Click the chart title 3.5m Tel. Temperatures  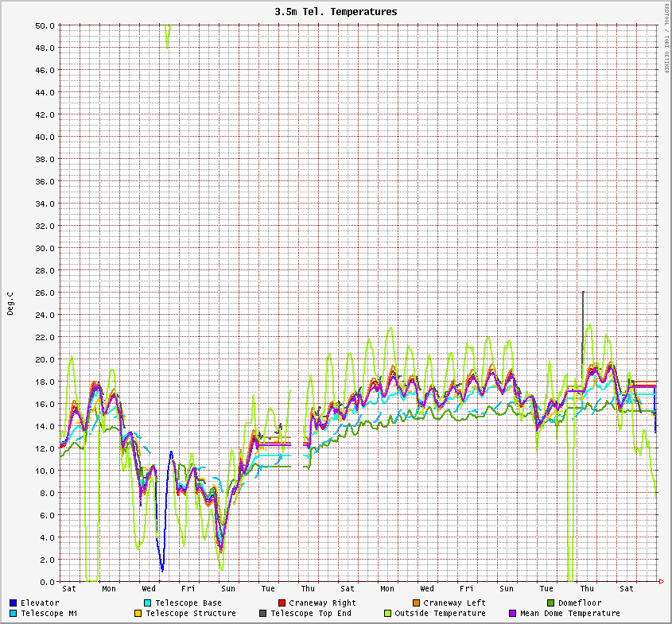[336, 12]
